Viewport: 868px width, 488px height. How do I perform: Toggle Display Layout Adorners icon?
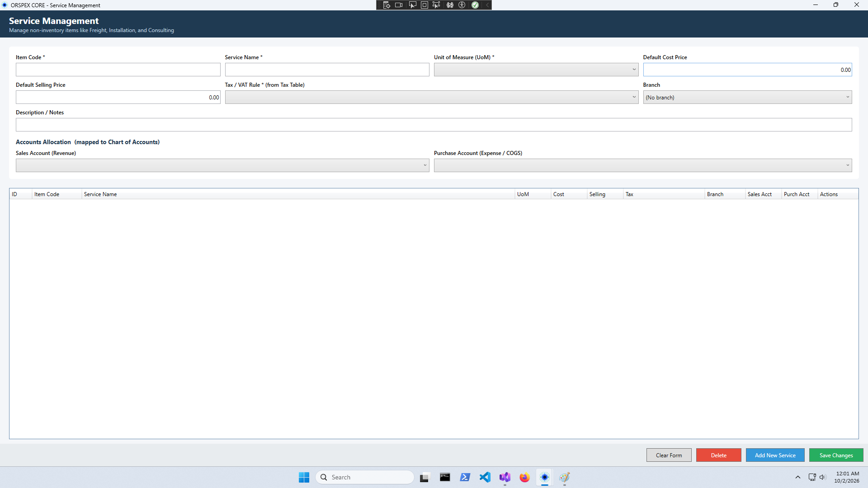pos(425,5)
